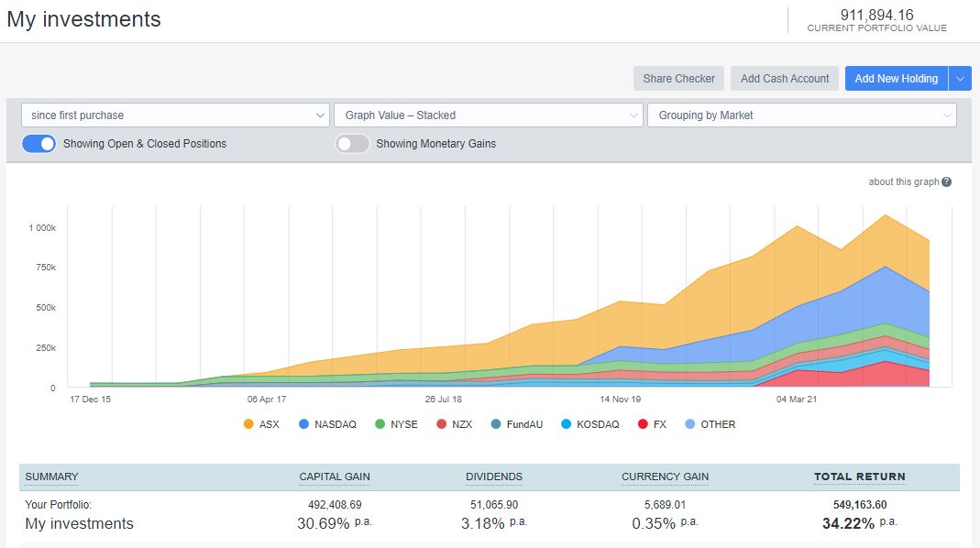Click the OTHER legend marker
Image resolution: width=980 pixels, height=548 pixels.
click(689, 424)
